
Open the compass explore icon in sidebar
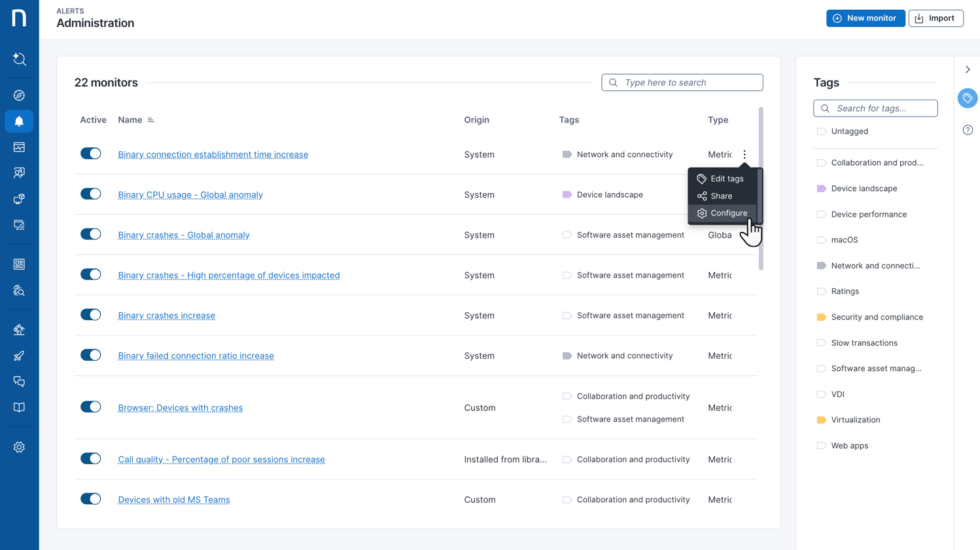point(19,96)
